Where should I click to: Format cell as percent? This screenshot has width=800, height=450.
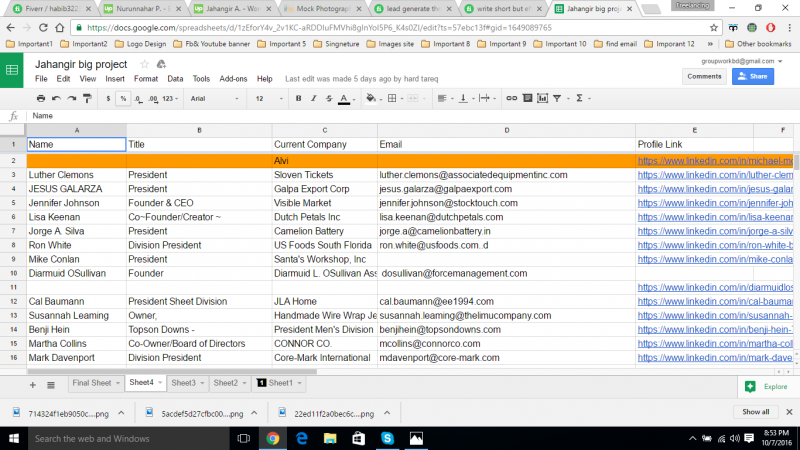[123, 98]
